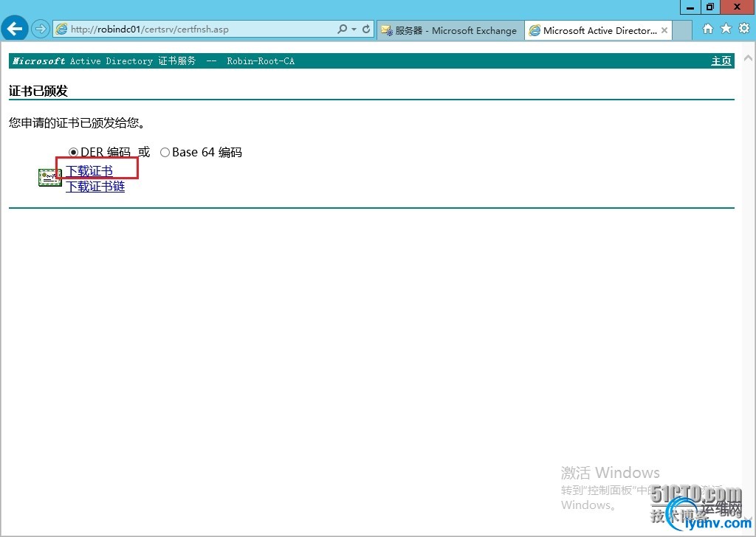Close the Microsoft Active Directory tab
Viewport: 756px width, 537px height.
click(x=664, y=30)
